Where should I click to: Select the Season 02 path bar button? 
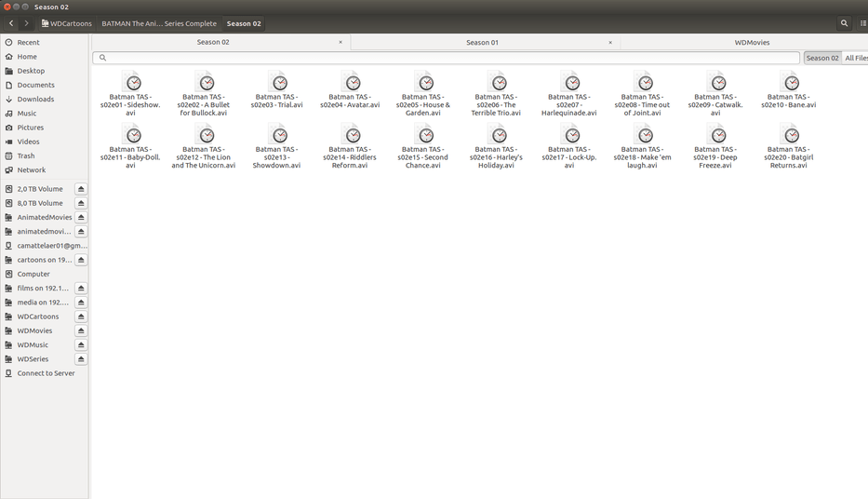[244, 23]
